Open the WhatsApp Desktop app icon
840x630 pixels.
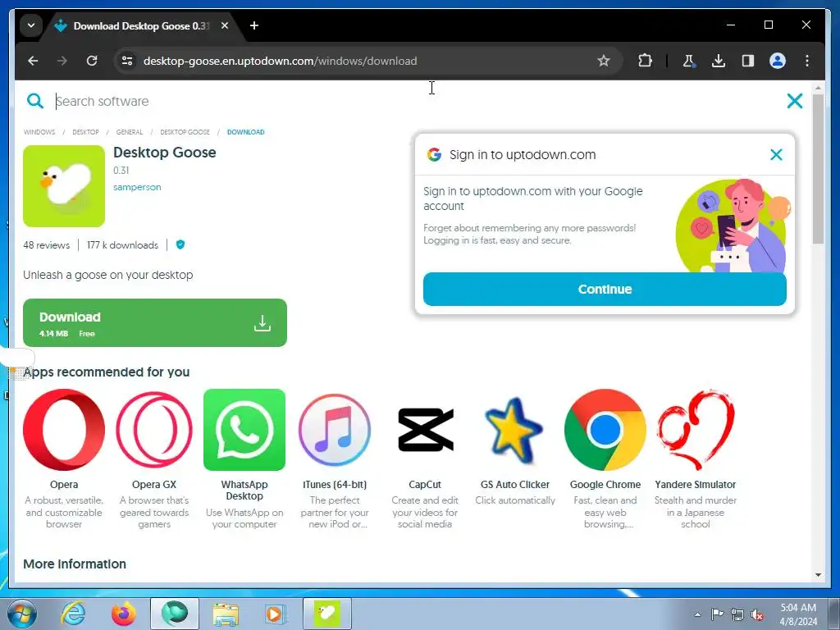coord(244,430)
